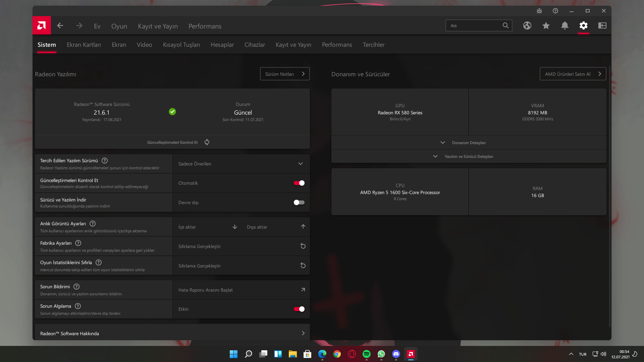Image resolution: width=644 pixels, height=362 pixels.
Task: Expand Radeon Software Hakkında row
Action: [x=172, y=333]
